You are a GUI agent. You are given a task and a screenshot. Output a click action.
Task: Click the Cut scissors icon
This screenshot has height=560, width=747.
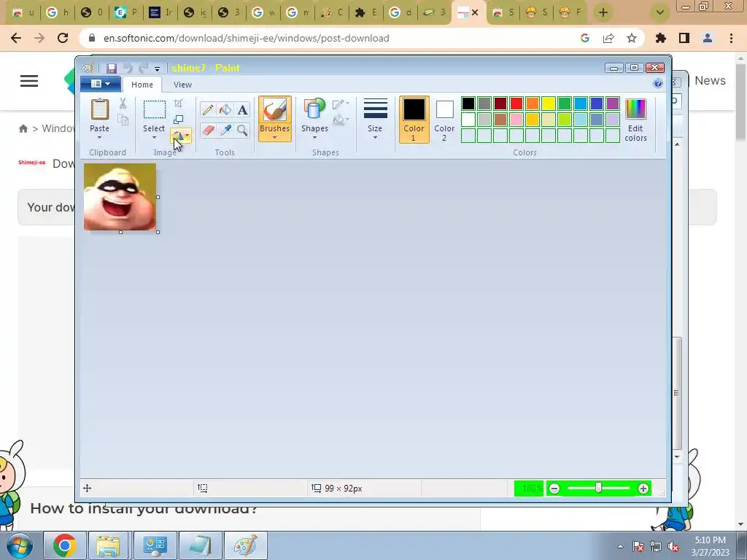pos(123,104)
